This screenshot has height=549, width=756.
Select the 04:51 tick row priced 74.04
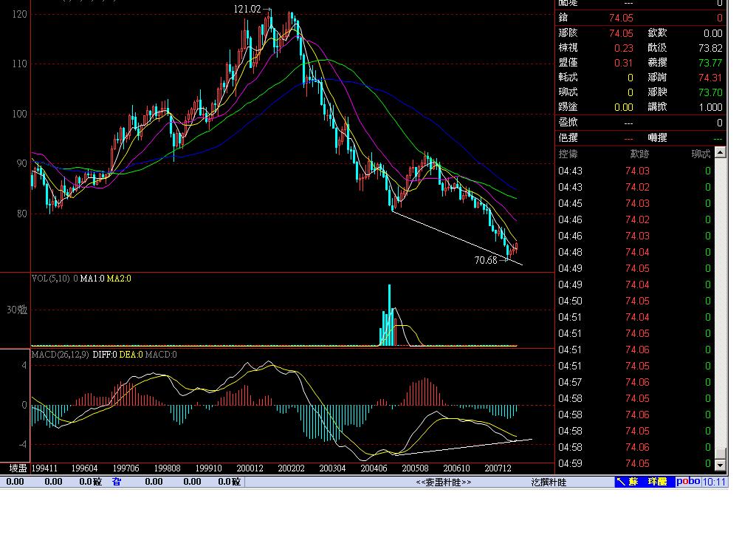point(634,318)
